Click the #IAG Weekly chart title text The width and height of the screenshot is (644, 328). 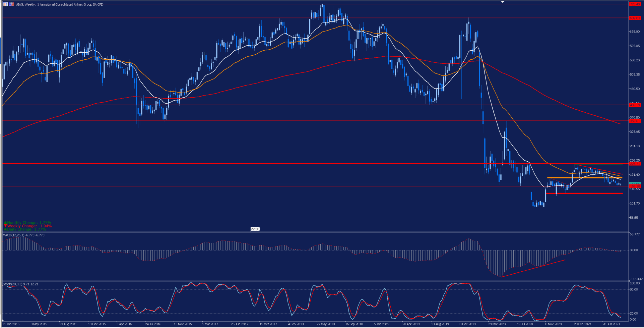tap(60, 4)
